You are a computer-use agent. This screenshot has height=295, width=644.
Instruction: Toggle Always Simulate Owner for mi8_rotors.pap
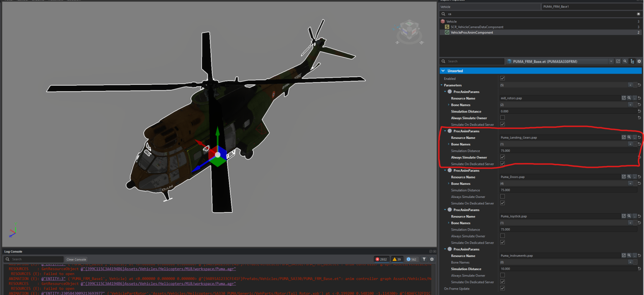pyautogui.click(x=503, y=118)
